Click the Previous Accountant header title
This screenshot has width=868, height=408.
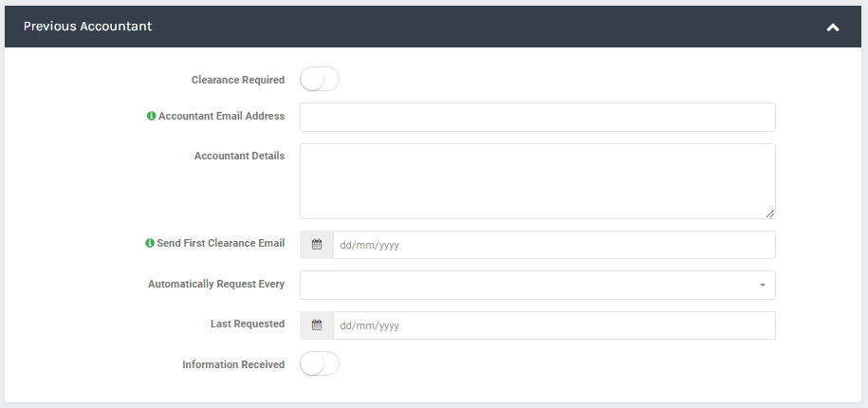[87, 26]
